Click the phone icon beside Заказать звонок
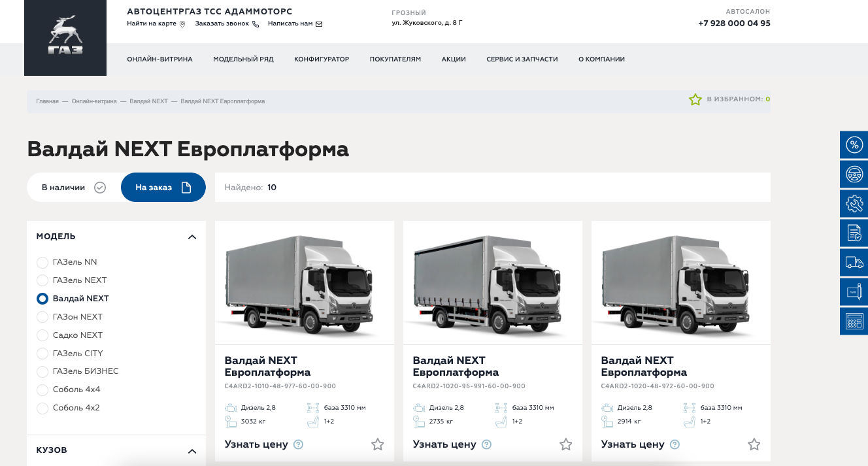The width and height of the screenshot is (868, 466). tap(256, 24)
